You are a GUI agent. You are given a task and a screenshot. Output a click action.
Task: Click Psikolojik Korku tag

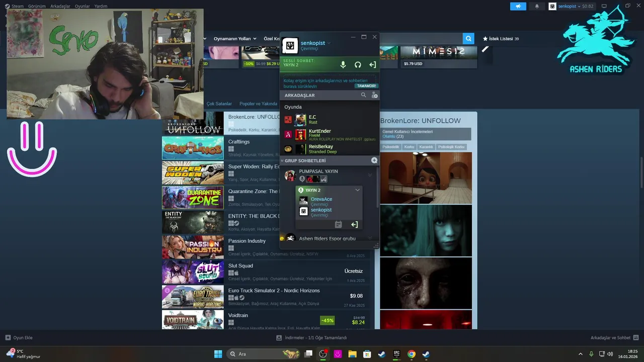tap(451, 147)
